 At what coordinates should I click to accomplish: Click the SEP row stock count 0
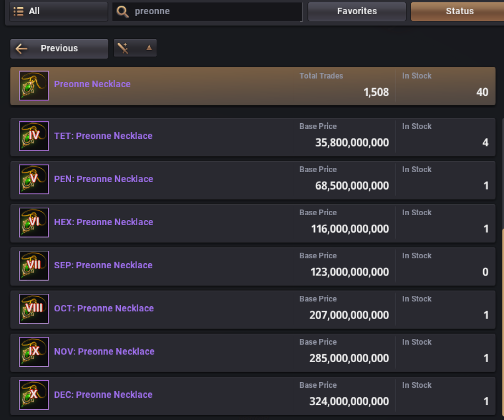[x=486, y=272]
